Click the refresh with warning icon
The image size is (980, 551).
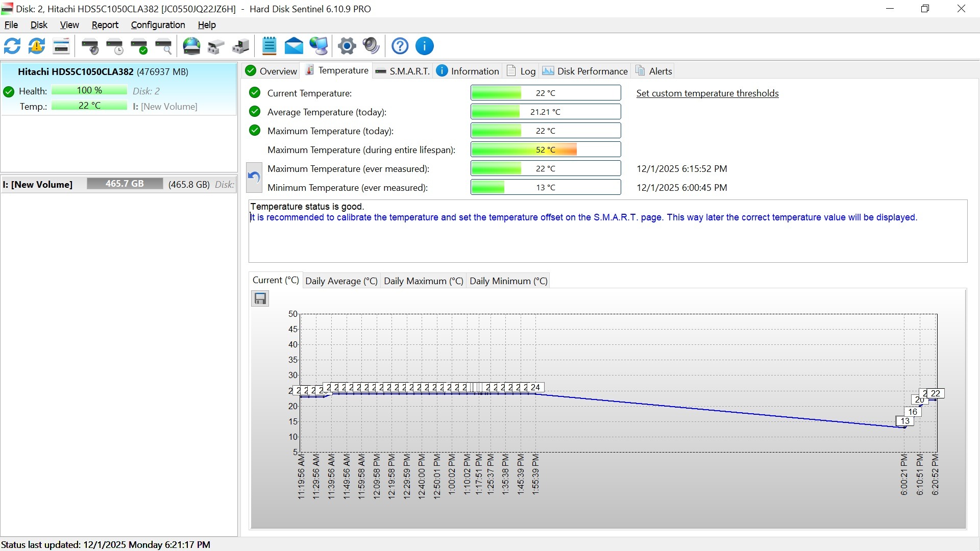(37, 46)
